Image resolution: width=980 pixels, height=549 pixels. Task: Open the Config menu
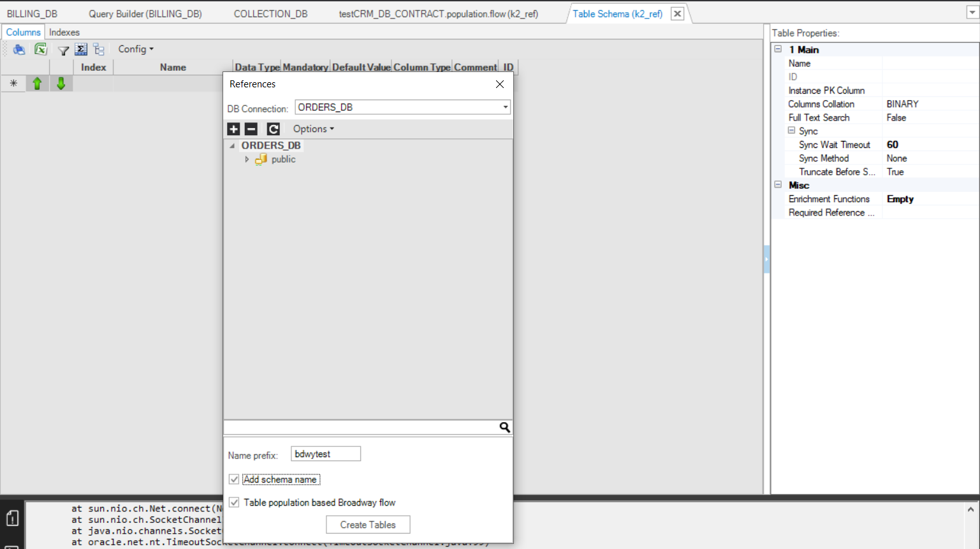coord(135,49)
